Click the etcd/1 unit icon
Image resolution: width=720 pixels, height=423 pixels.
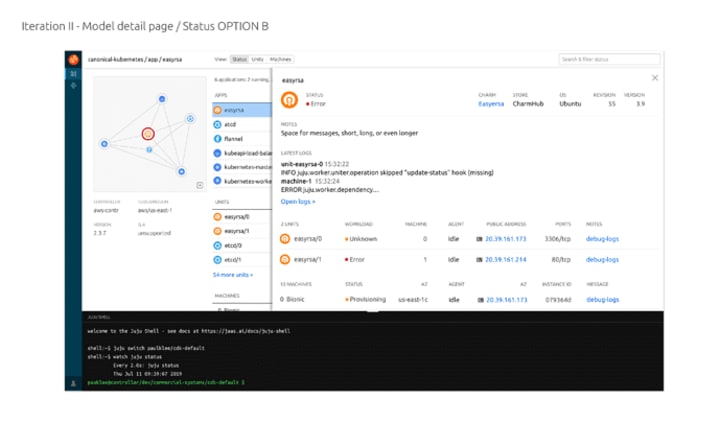tap(218, 260)
